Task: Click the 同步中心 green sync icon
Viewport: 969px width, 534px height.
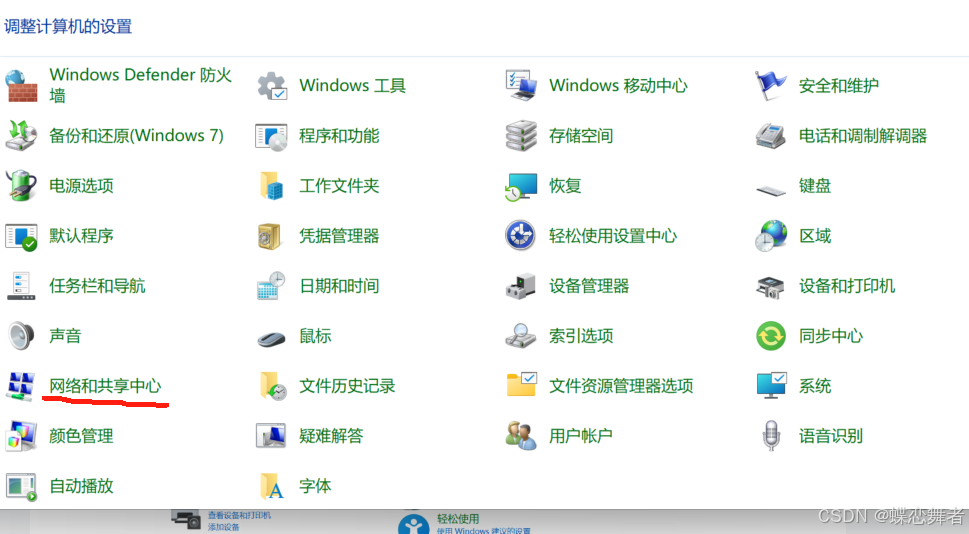Action: click(771, 336)
